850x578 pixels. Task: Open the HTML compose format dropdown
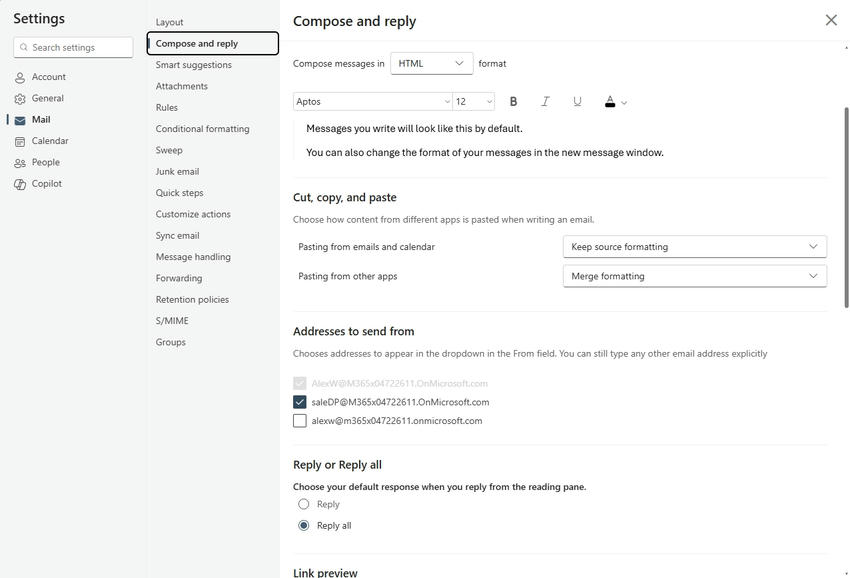431,64
